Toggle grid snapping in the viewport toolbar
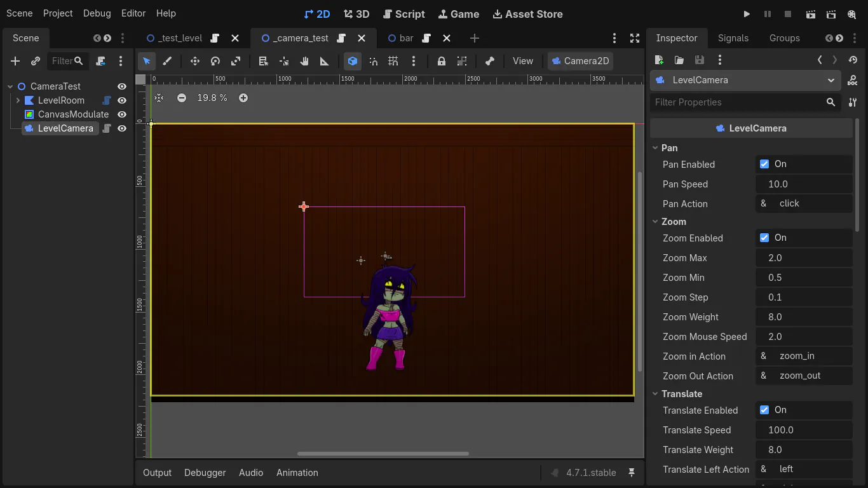Screen dimensions: 868x488 pyautogui.click(x=393, y=61)
